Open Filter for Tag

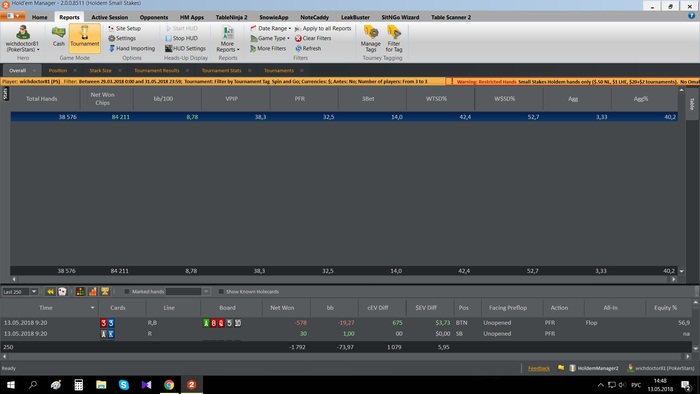tap(394, 38)
